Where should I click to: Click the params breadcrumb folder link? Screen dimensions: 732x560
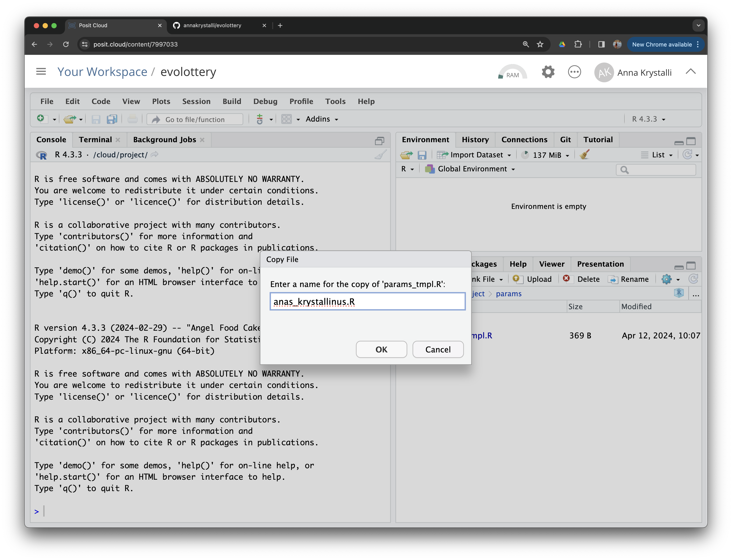tap(508, 294)
